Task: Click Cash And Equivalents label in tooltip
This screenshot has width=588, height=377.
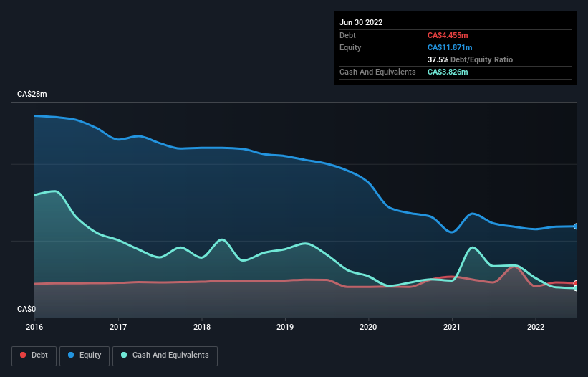Action: [x=377, y=72]
